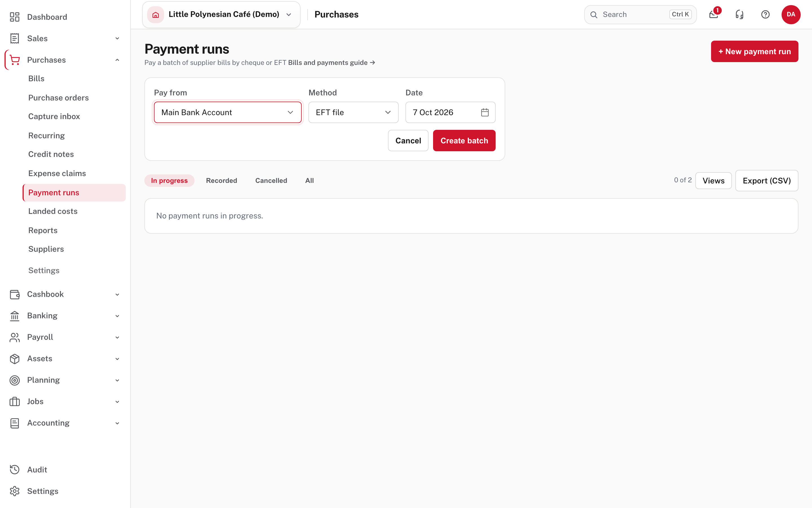Open the Bills and payments guide link

tap(332, 62)
